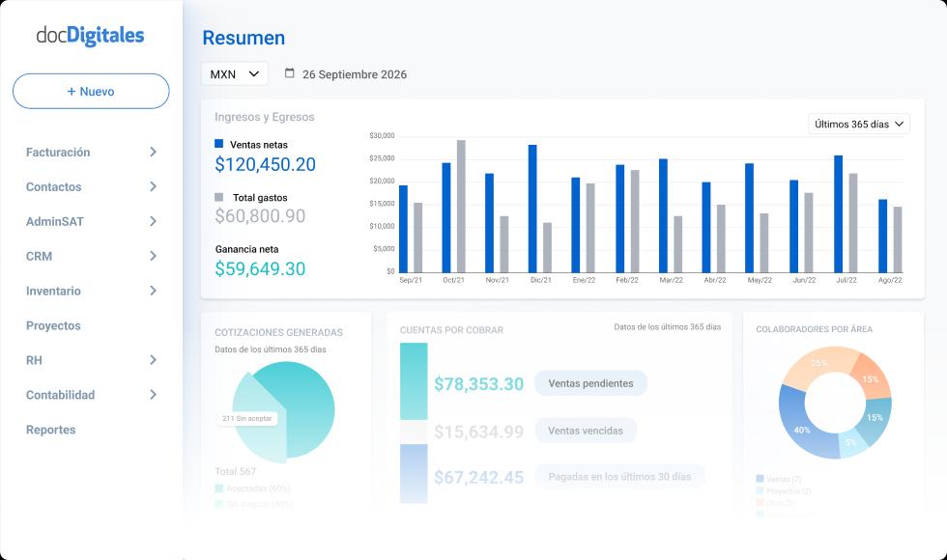Click Pagadas en los últimos 30 días

[619, 476]
